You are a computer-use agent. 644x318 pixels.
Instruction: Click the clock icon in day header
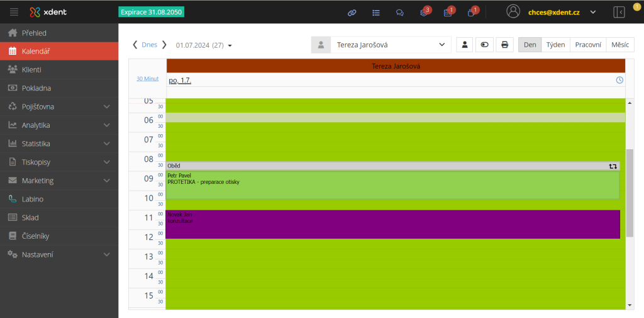[619, 80]
